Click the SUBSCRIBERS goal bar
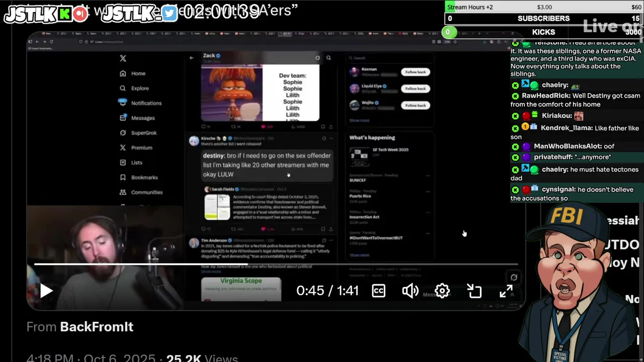Screen dimensions: 644x362 pos(544,19)
